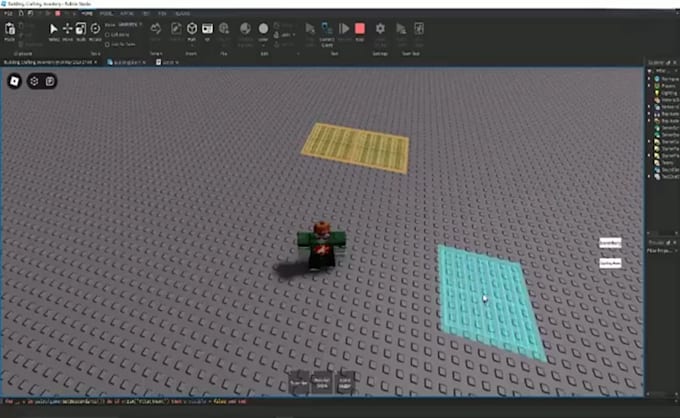This screenshot has height=418, width=680.
Task: Click the Paste clipboard icon
Action: pyautogui.click(x=10, y=29)
